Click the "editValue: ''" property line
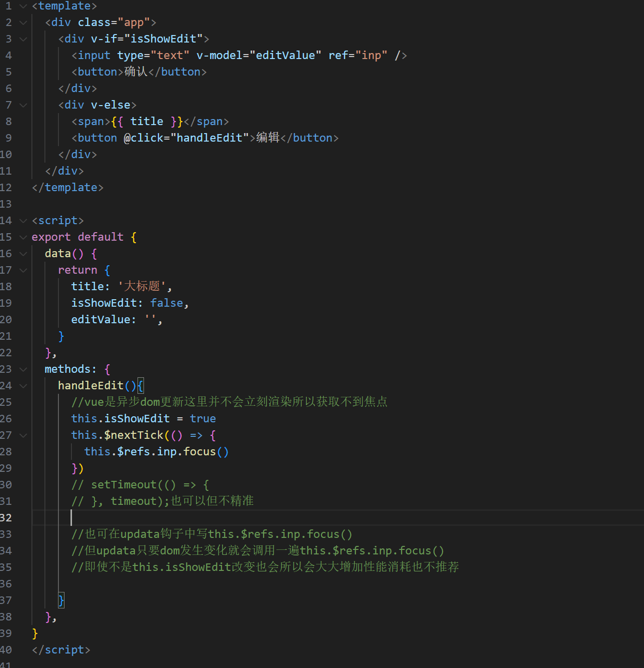644x668 pixels. tap(117, 320)
